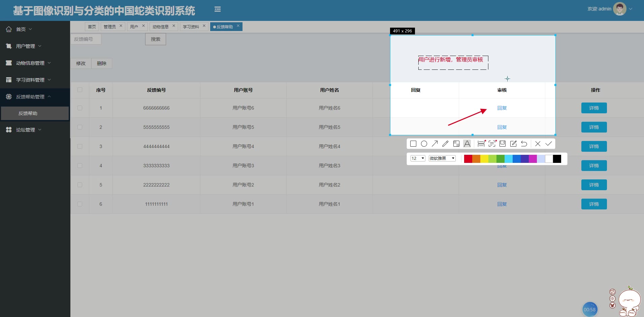Tick the select-all checkbox in table header
This screenshot has height=317, width=644.
[80, 90]
